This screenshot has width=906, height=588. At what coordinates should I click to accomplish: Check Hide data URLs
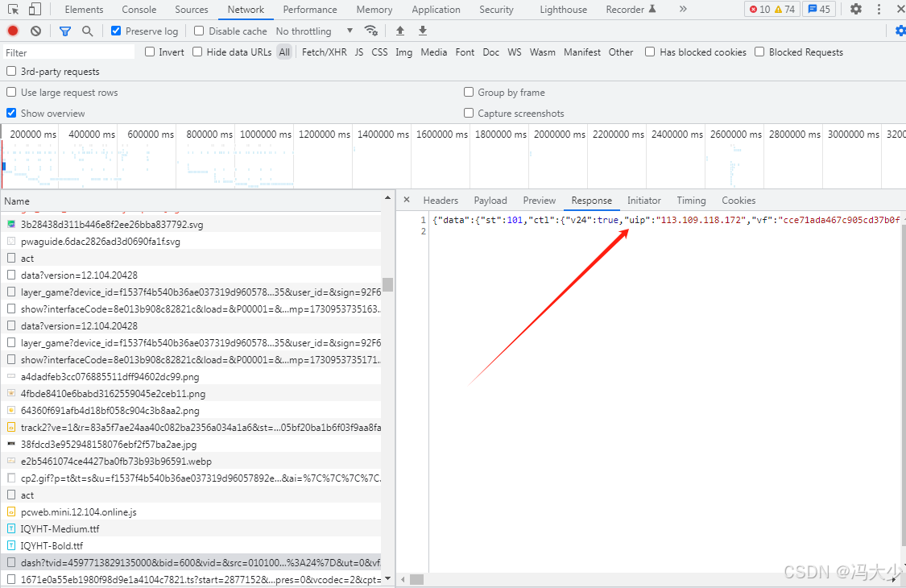tap(197, 52)
